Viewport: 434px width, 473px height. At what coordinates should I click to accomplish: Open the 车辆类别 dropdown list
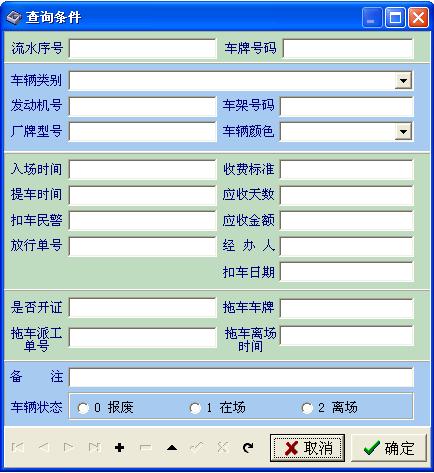click(403, 81)
